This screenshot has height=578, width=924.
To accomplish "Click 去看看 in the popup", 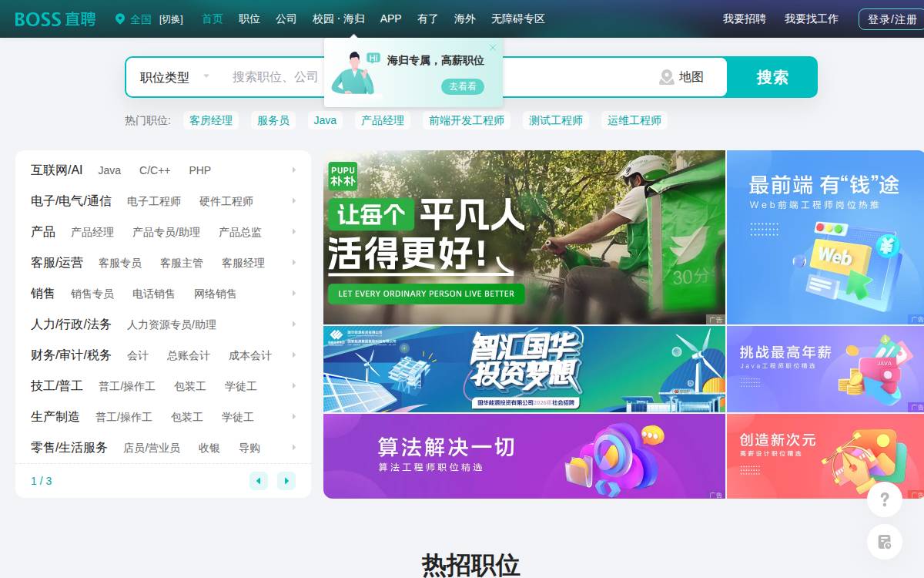I will (463, 86).
